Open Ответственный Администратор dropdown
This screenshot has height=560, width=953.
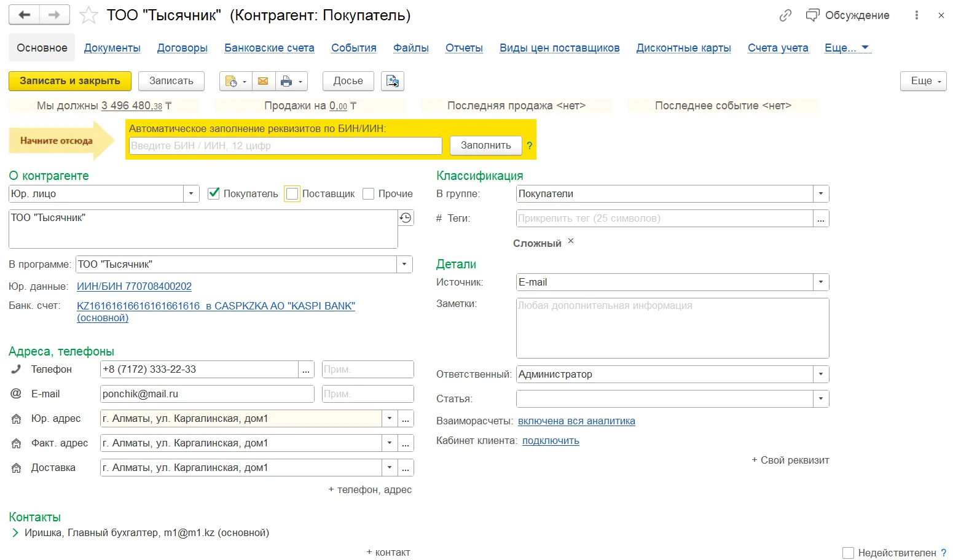(821, 375)
